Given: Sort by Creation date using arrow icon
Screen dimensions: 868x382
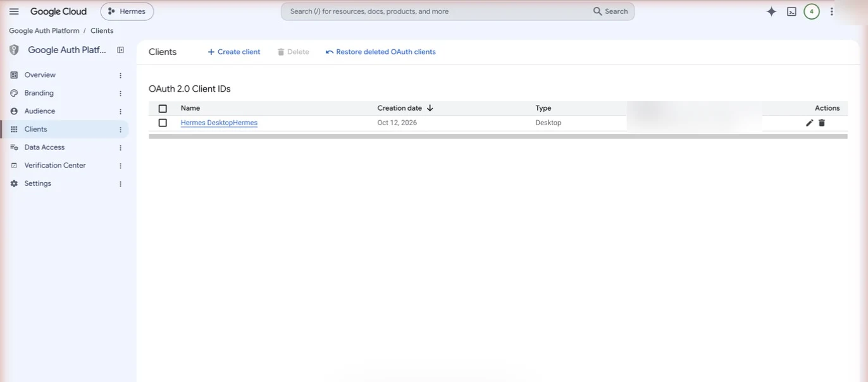Looking at the screenshot, I should click(x=430, y=108).
